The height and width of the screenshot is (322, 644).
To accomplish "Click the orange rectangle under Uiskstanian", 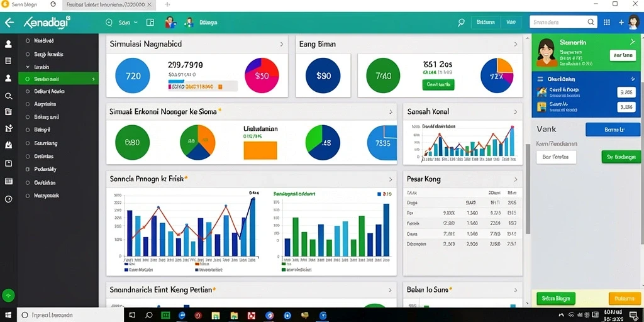I will tap(260, 150).
